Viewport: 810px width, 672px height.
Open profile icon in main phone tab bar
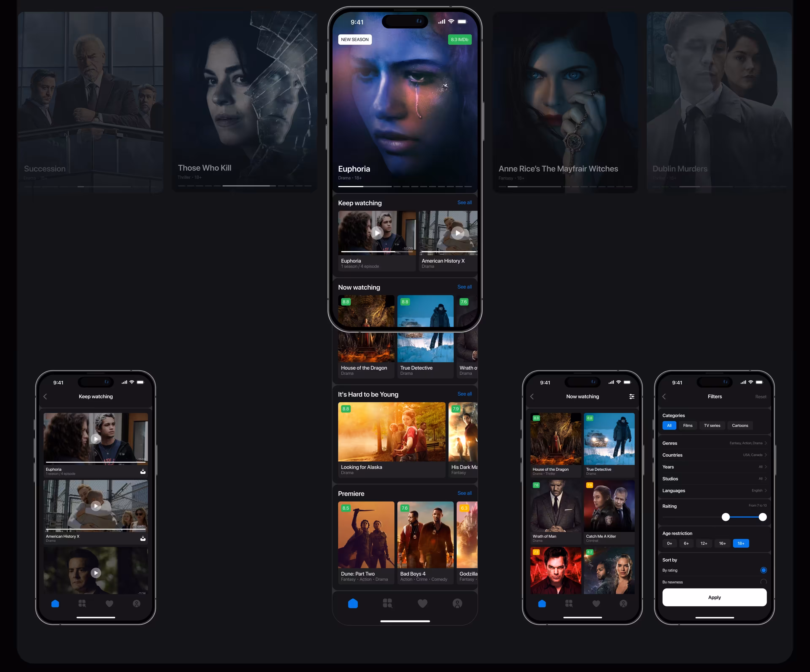pyautogui.click(x=457, y=603)
